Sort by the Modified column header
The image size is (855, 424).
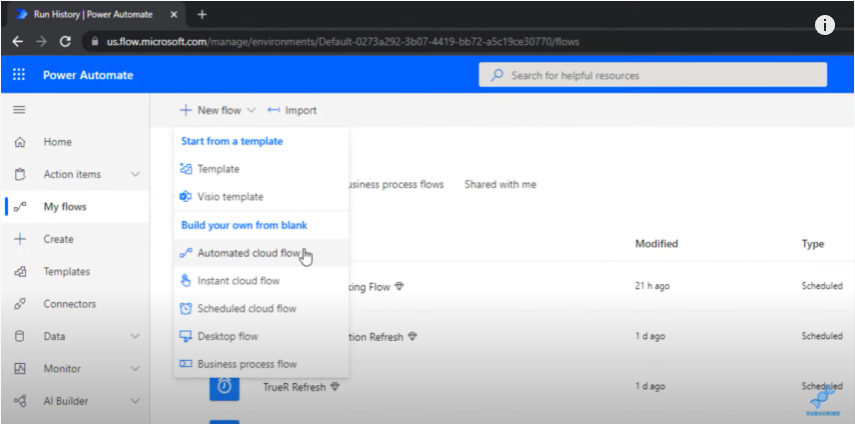(657, 244)
